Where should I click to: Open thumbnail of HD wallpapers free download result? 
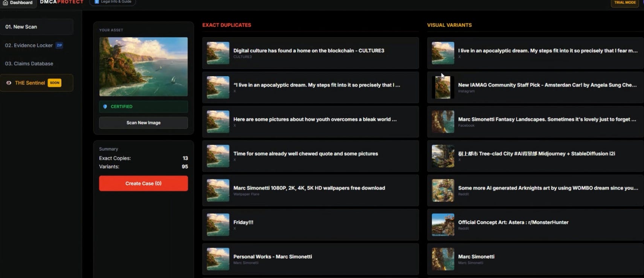[x=218, y=190]
